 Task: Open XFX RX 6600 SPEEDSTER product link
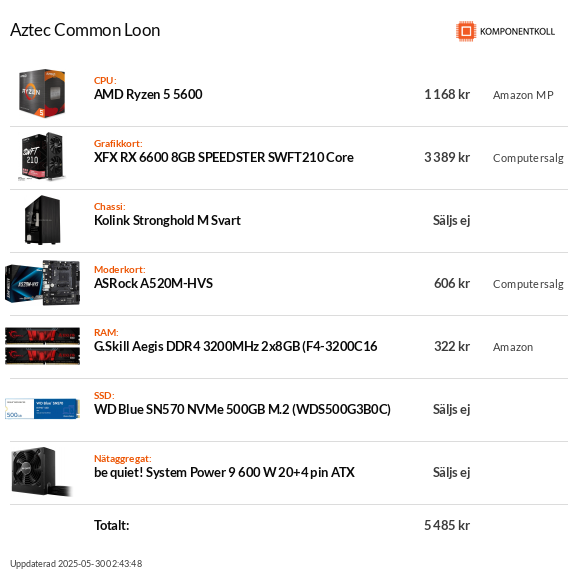[224, 157]
